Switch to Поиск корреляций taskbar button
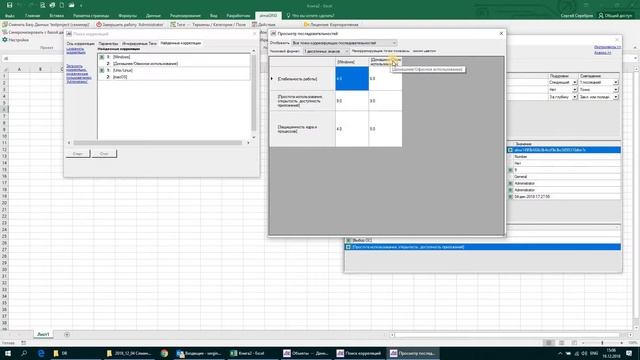 359,353
